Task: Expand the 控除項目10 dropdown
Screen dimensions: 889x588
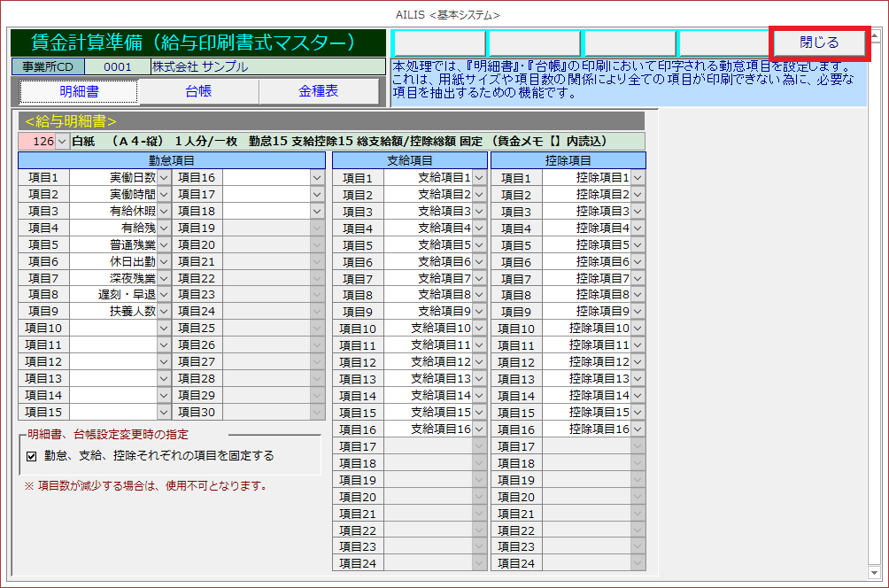Action: (638, 329)
